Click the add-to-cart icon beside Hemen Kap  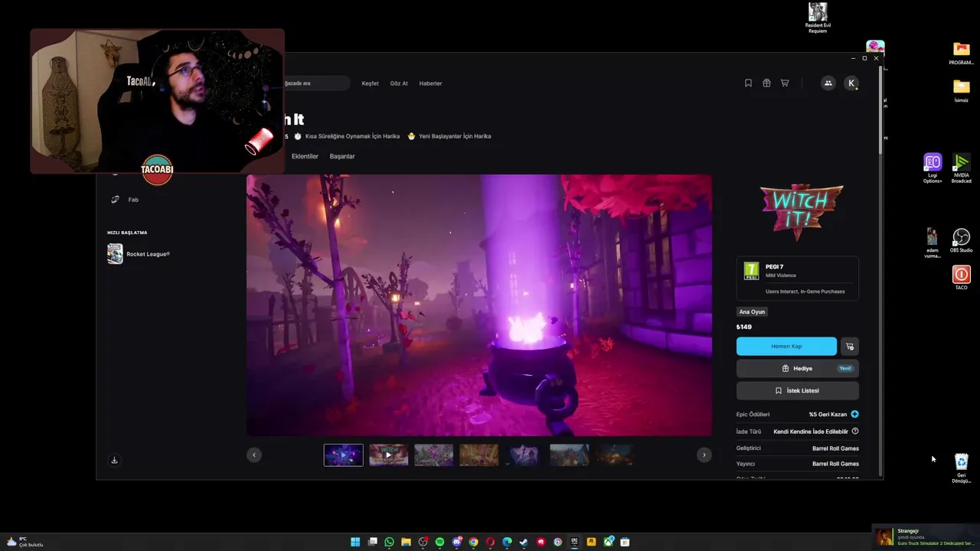tap(850, 347)
